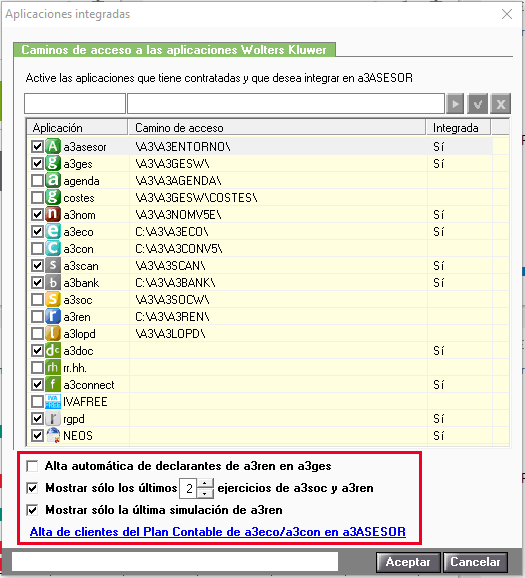This screenshot has width=525, height=578.
Task: Click the a3bank gray b icon
Action: pyautogui.click(x=53, y=282)
